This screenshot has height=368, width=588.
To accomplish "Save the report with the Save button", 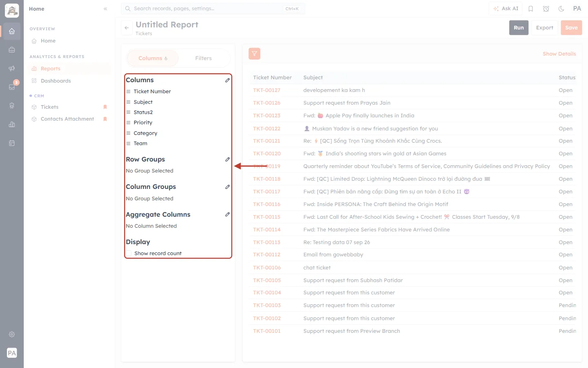I will [x=571, y=28].
